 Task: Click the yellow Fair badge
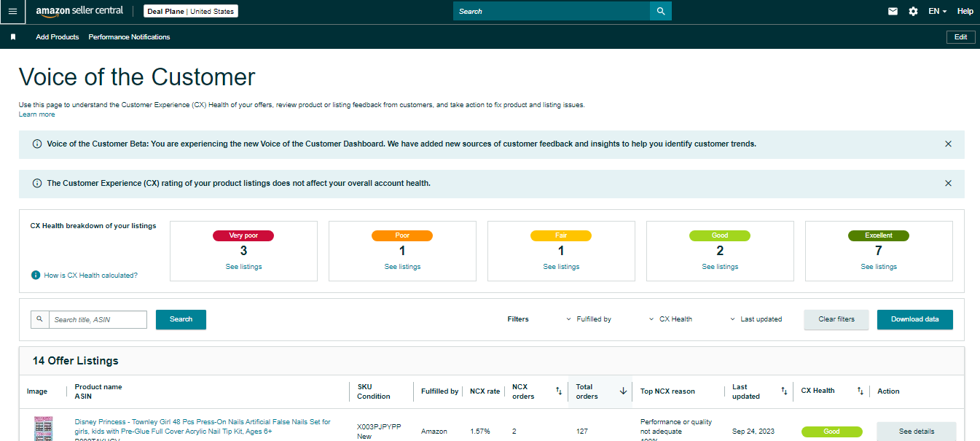(561, 235)
